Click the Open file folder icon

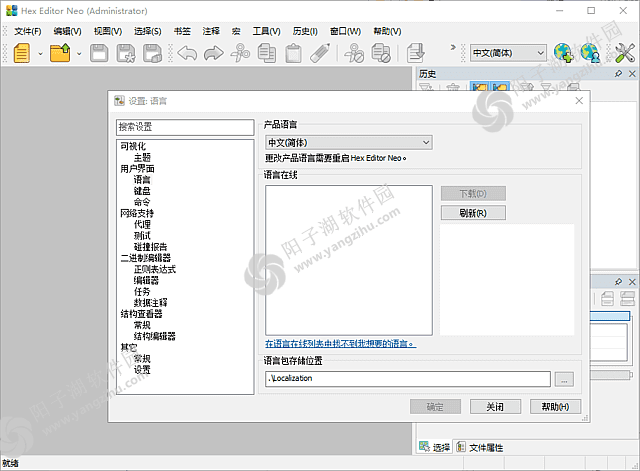point(60,53)
